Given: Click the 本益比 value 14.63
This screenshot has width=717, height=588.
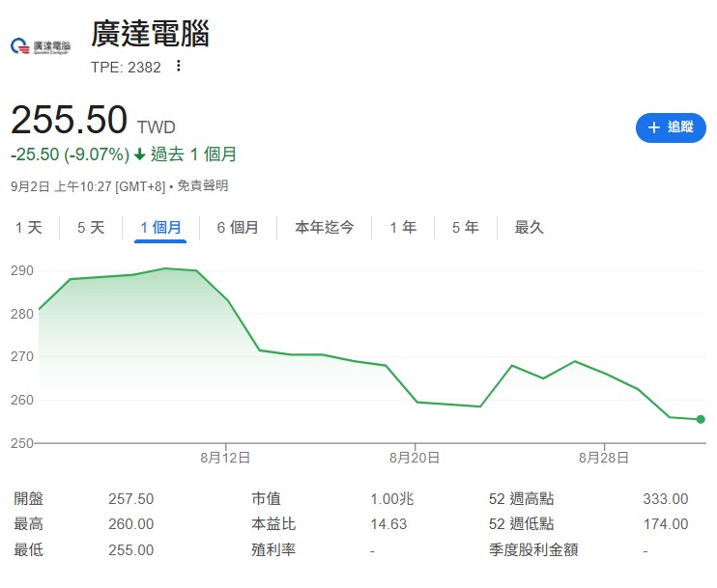Looking at the screenshot, I should click(x=388, y=524).
